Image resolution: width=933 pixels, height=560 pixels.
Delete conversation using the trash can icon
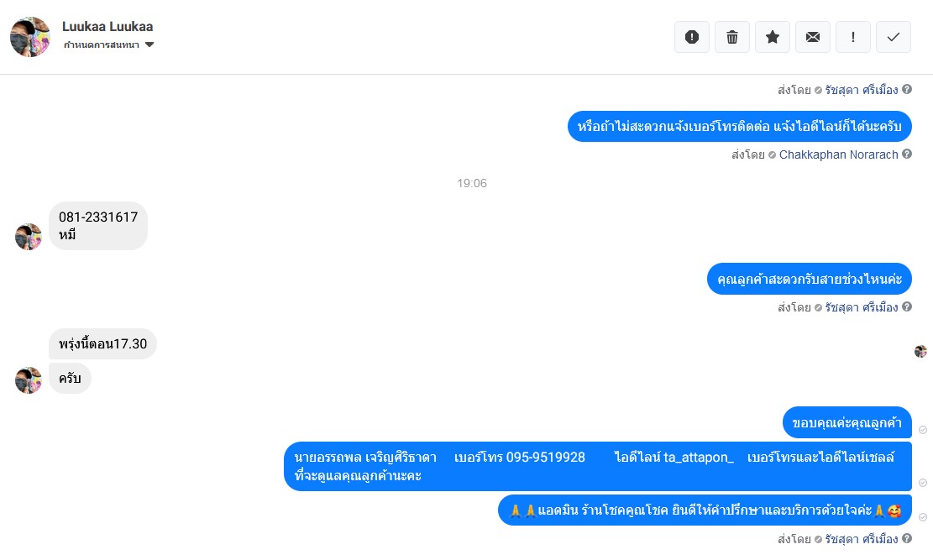[732, 37]
